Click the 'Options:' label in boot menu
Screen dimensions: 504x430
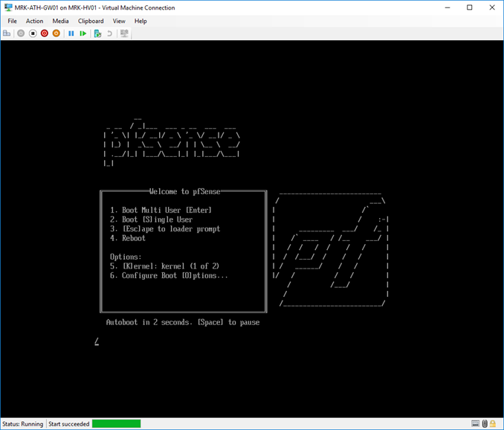coord(126,257)
